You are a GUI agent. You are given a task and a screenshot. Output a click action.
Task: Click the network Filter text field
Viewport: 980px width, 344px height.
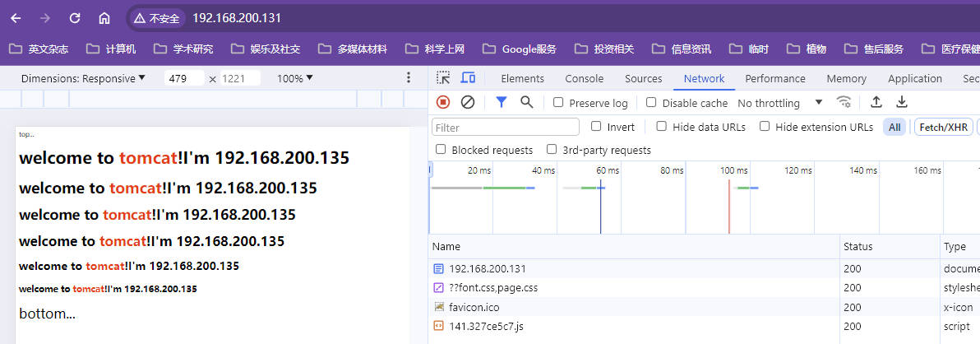[506, 128]
